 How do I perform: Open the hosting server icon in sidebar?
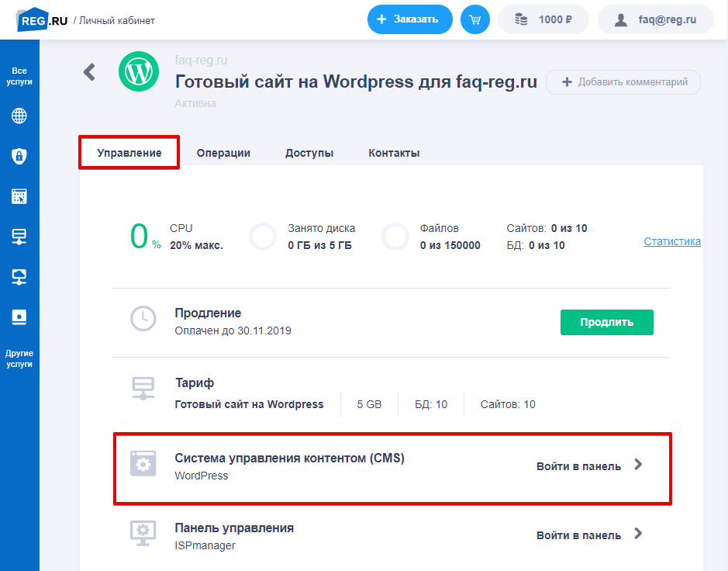pyautogui.click(x=19, y=236)
